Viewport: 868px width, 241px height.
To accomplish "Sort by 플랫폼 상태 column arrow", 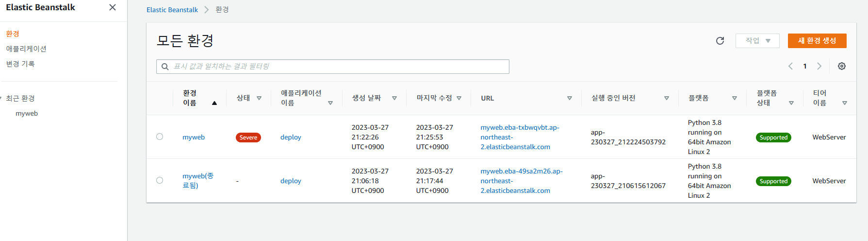I will [791, 103].
